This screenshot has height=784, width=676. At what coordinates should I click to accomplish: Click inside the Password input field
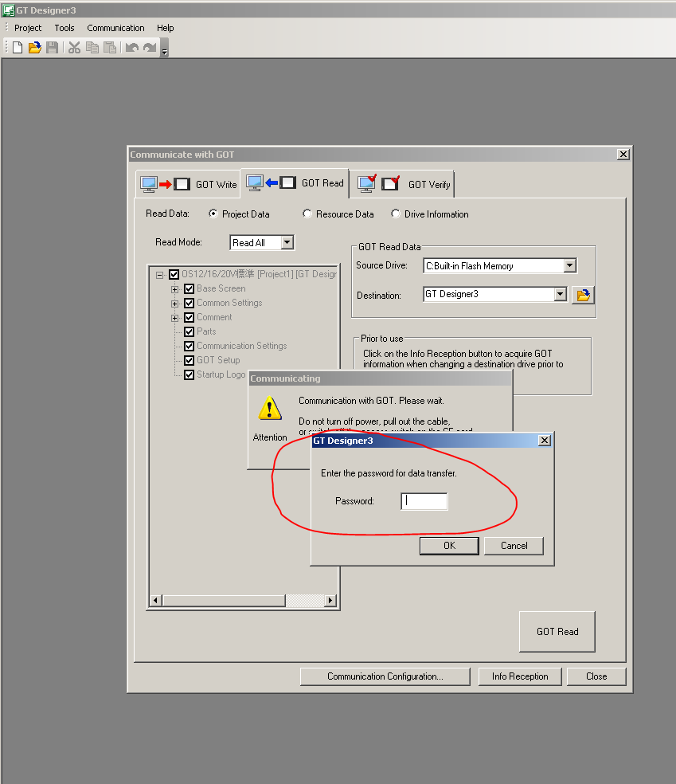[x=424, y=501]
